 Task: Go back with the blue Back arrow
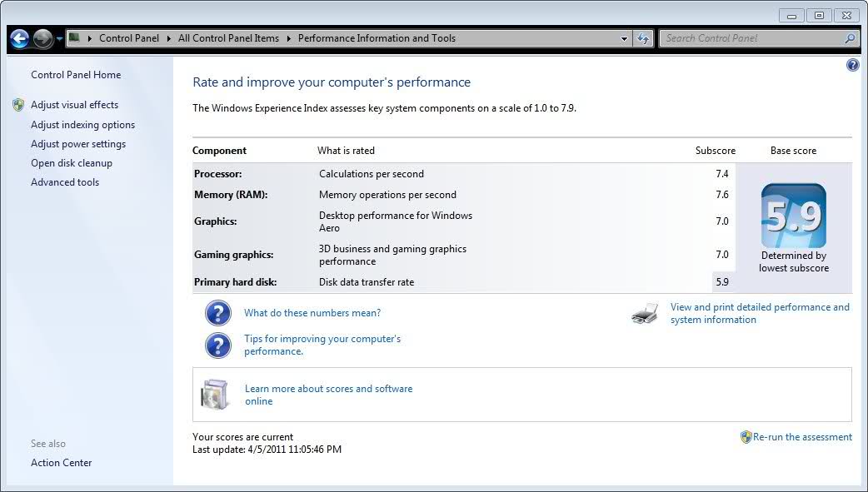click(x=19, y=39)
